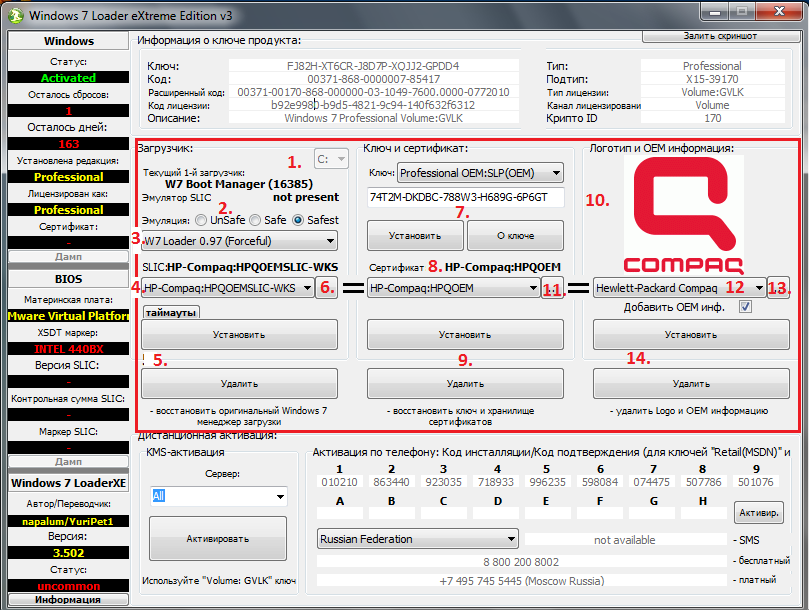This screenshot has height=610, width=809.
Task: Click the small button beside the certificate dropdown
Action: click(553, 287)
